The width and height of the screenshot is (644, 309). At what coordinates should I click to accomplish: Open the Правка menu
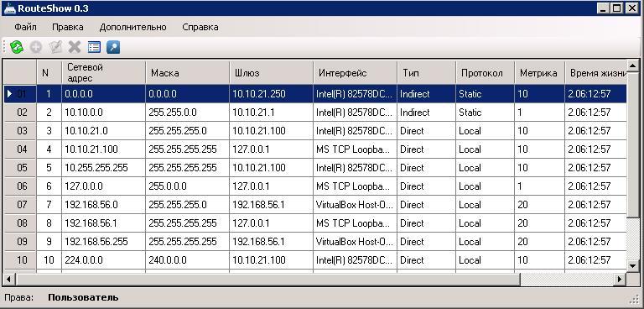coord(68,27)
